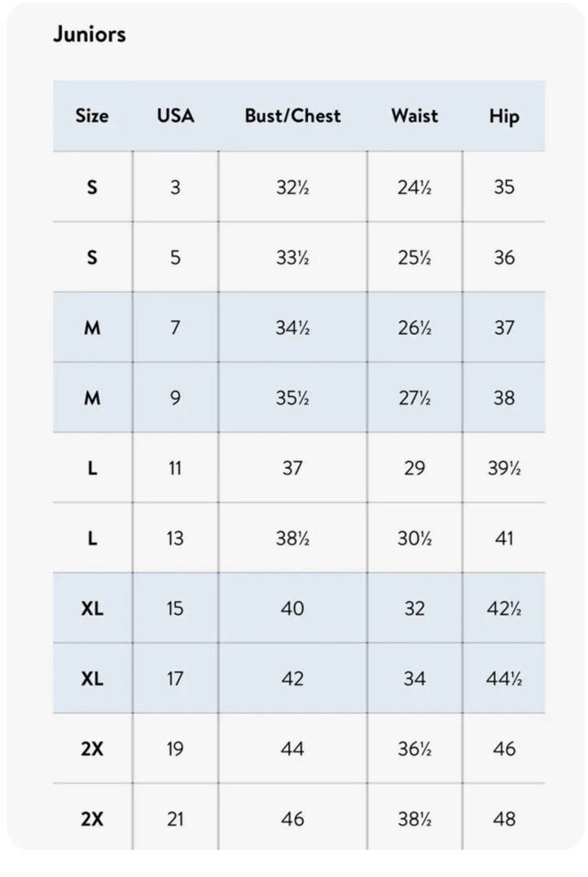588x877 pixels.
Task: Click the 30½ Waist measurement
Action: coord(415,538)
